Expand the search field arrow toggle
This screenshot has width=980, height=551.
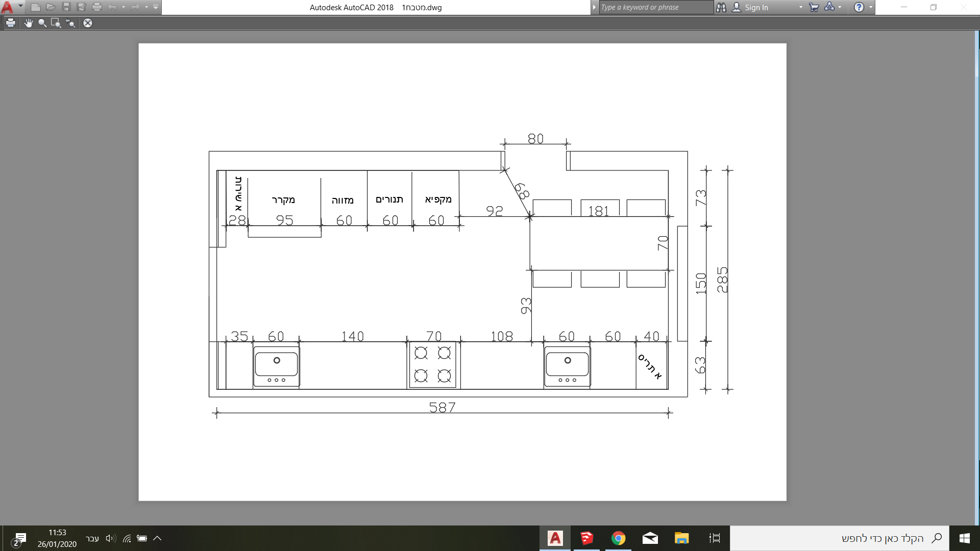(x=594, y=7)
